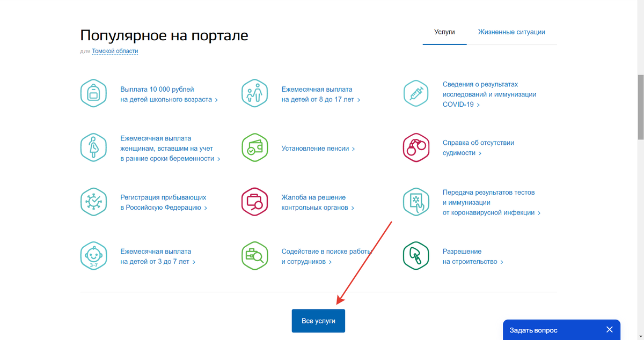644x340 pixels.
Task: Open Ежемесячная выплата на детей 8-17 link
Action: [320, 94]
